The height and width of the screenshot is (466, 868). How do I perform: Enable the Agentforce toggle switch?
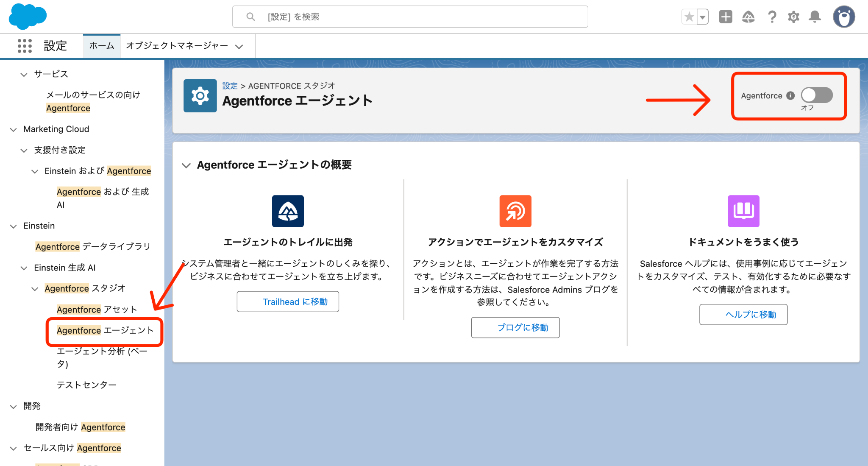(x=817, y=95)
